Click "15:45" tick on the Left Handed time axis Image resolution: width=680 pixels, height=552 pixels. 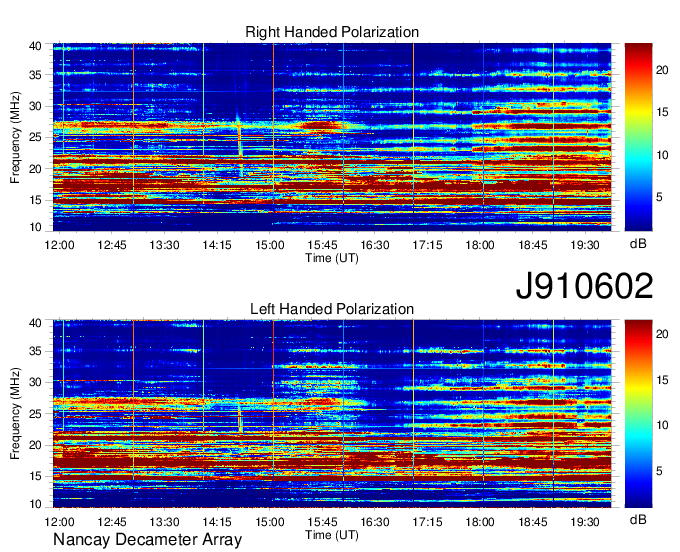click(322, 522)
